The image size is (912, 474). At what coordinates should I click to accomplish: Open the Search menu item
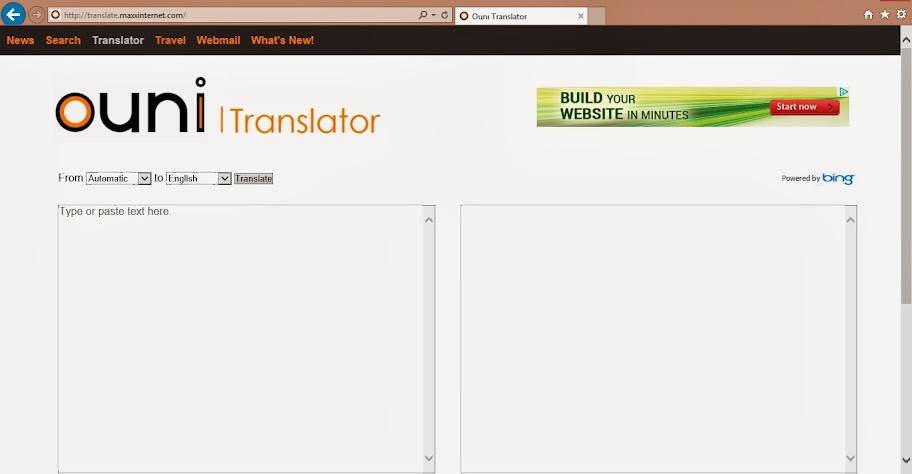(x=63, y=40)
